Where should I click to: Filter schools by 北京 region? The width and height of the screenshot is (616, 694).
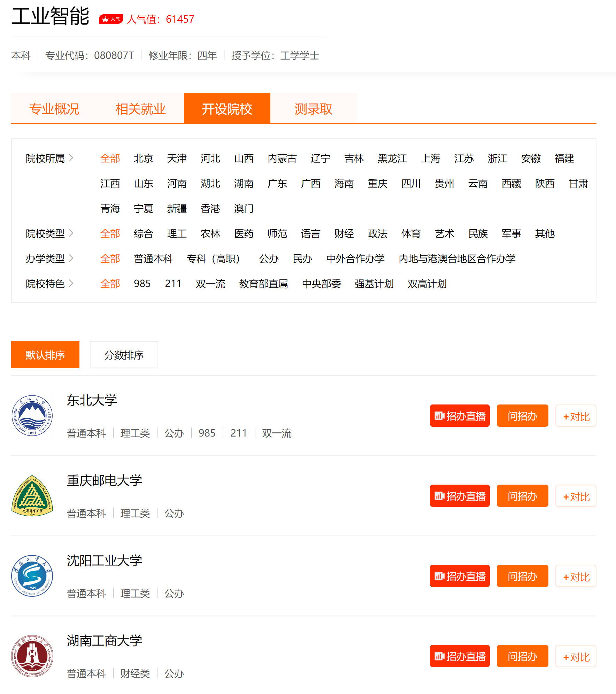coord(144,158)
